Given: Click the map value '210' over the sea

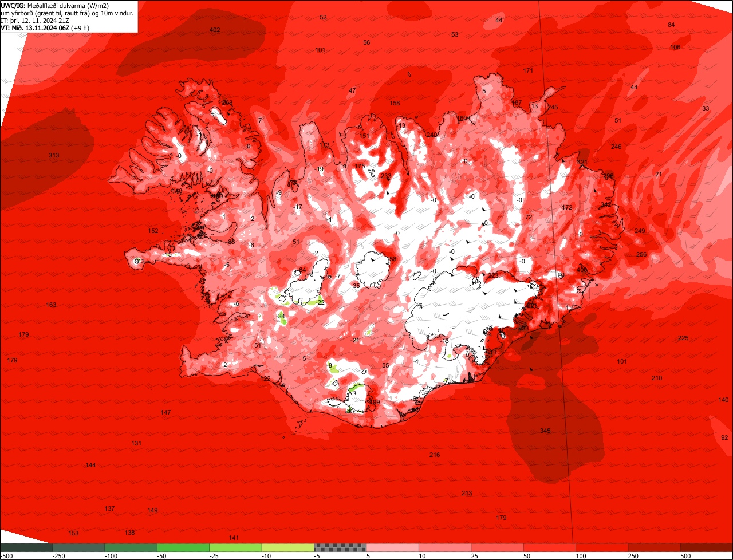Looking at the screenshot, I should (x=657, y=378).
